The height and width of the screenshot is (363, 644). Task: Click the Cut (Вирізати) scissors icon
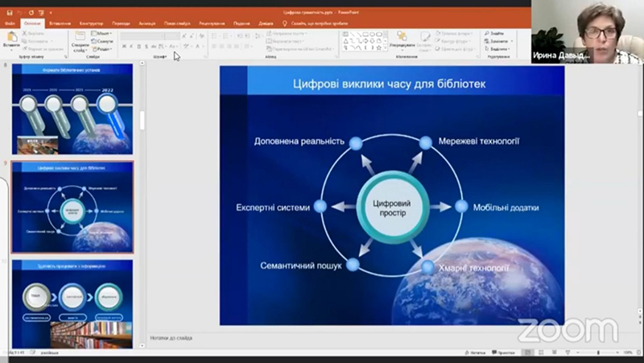[24, 33]
